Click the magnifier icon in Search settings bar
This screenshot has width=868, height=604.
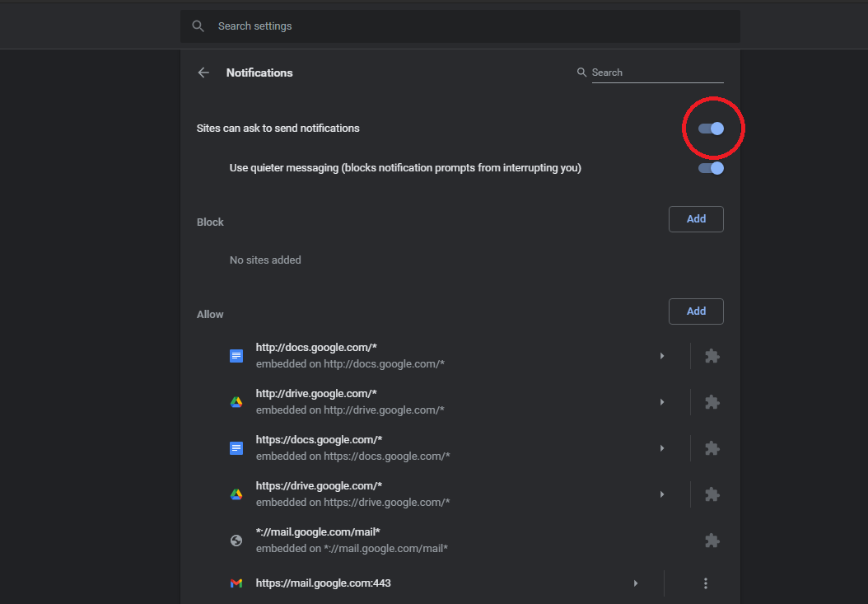[198, 26]
